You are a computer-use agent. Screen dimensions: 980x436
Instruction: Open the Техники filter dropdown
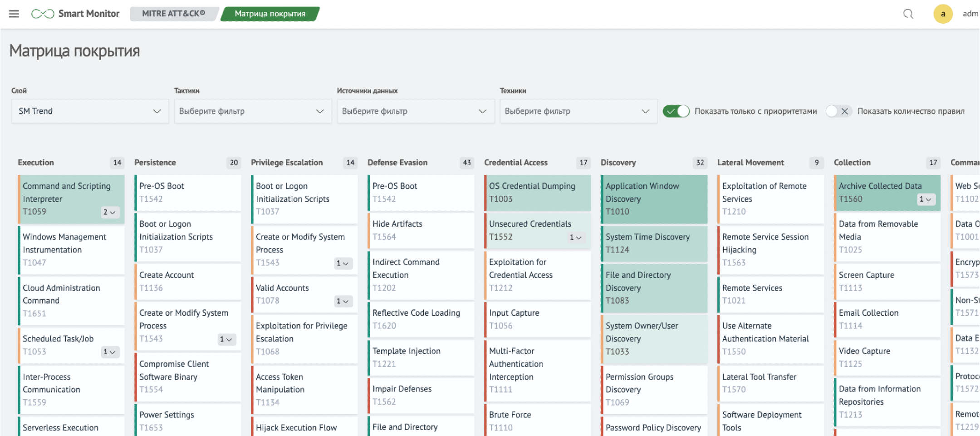[578, 111]
